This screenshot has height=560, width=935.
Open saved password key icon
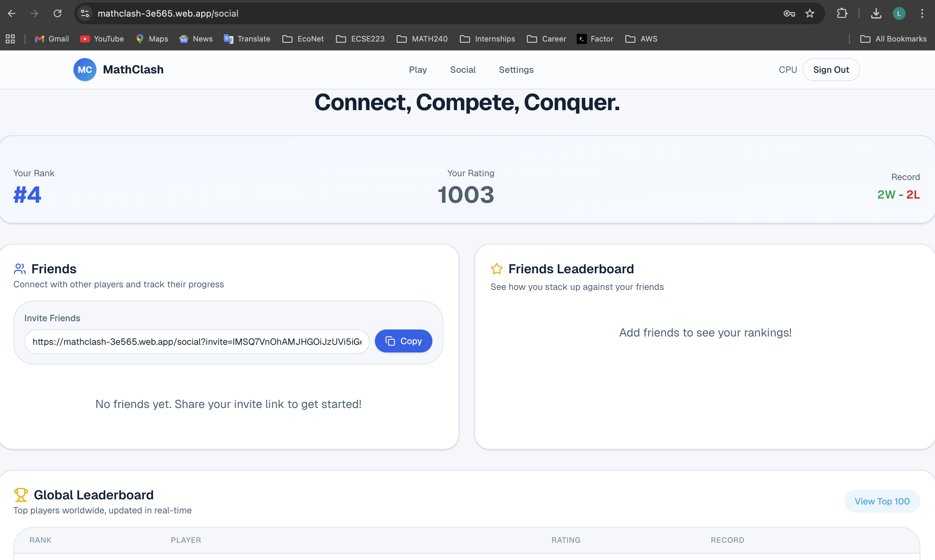tap(789, 14)
